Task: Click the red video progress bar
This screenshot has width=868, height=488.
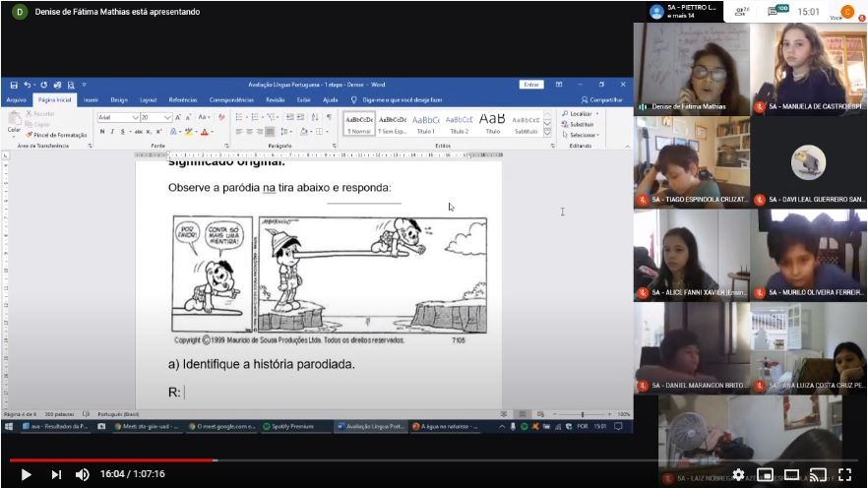Action: (110, 459)
